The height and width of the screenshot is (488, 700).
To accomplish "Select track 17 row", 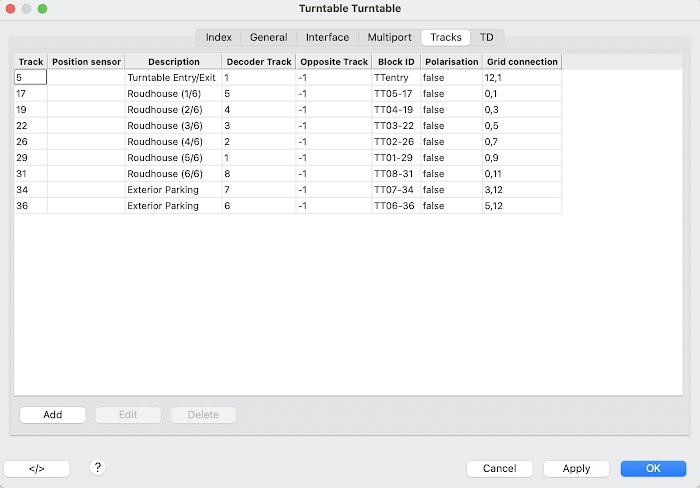I will pos(288,94).
